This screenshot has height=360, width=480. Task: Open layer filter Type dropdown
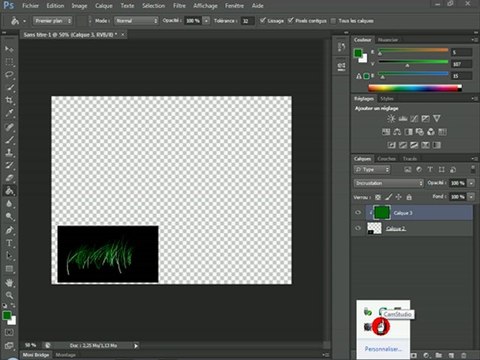[372, 170]
